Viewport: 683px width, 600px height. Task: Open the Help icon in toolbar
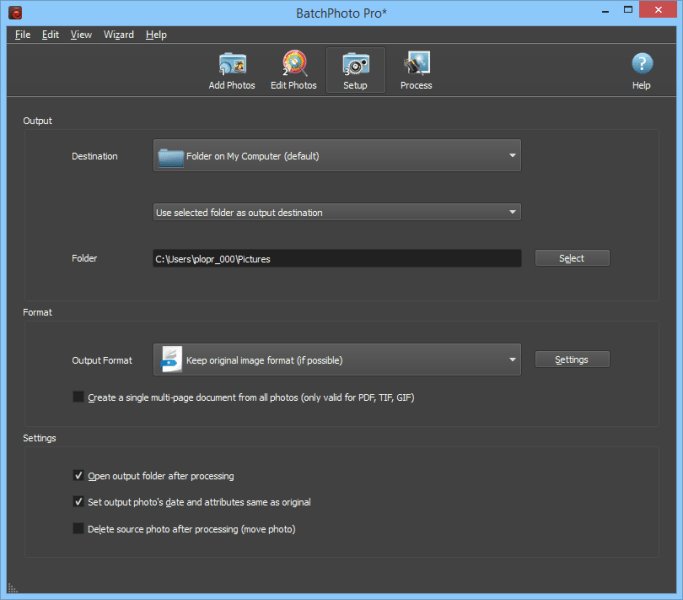click(x=642, y=71)
